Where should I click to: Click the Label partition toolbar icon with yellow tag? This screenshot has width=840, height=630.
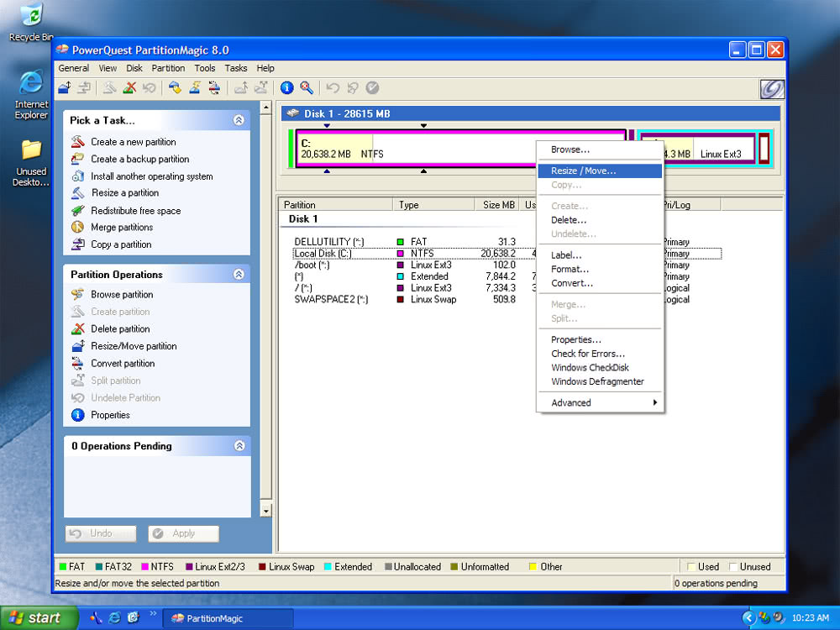175,87
